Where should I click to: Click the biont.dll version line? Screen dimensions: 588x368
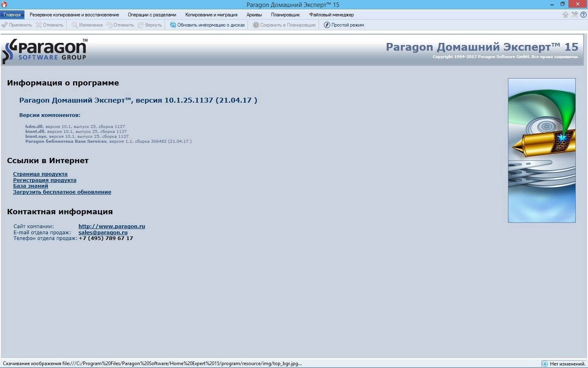click(76, 132)
